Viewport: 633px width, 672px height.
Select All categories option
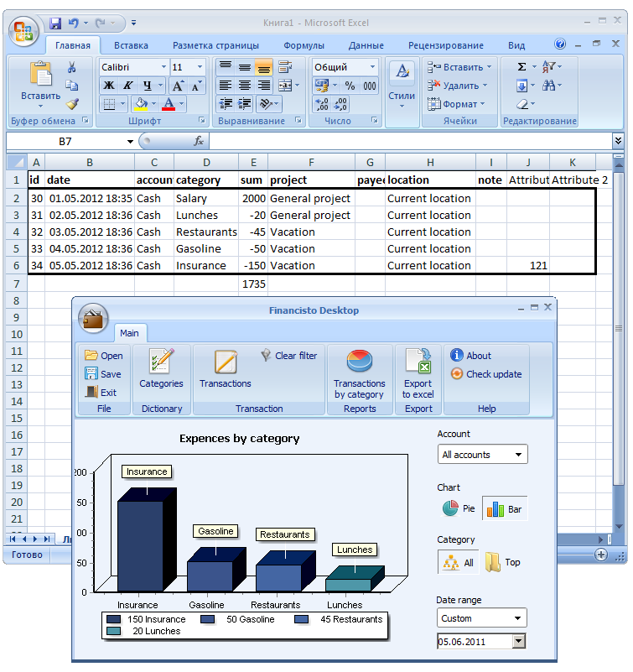458,562
